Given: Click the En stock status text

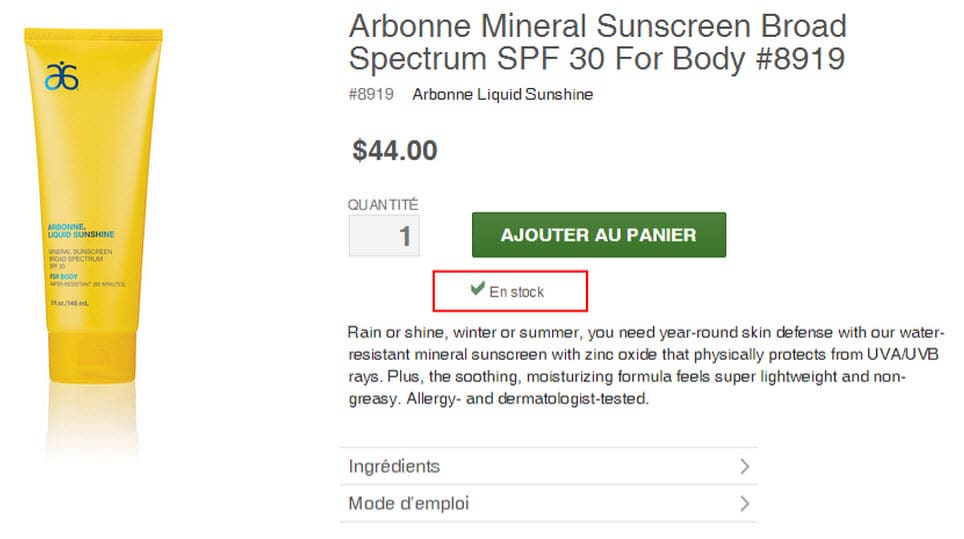Looking at the screenshot, I should coord(516,292).
